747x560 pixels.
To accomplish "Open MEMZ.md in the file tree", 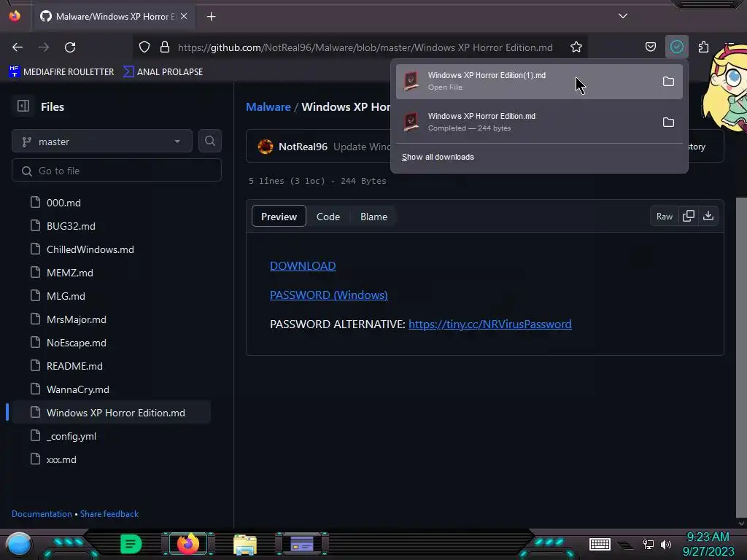I will point(70,273).
